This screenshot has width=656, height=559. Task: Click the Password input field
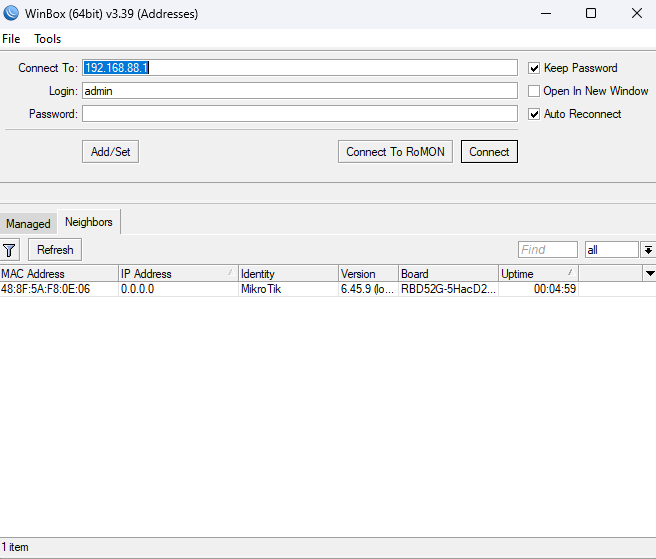[300, 114]
